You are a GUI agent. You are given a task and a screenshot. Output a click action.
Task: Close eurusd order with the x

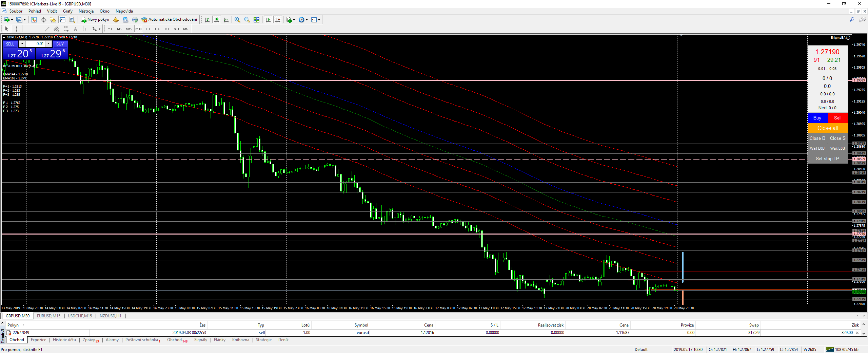point(857,333)
